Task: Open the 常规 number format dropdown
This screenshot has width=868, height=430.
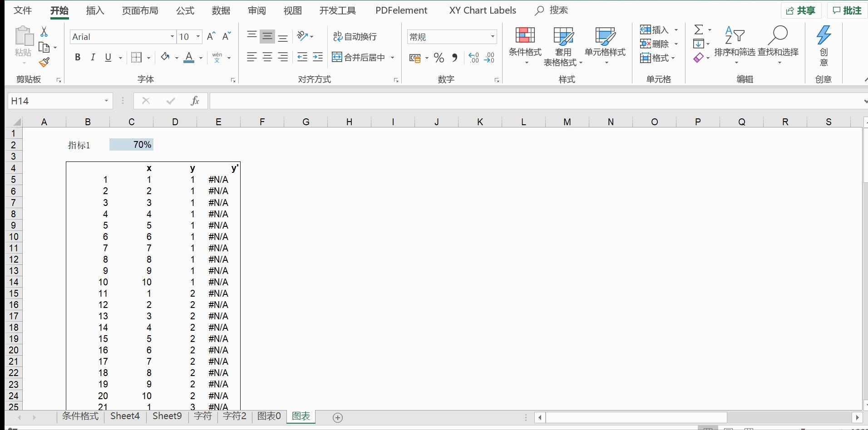Action: [493, 37]
